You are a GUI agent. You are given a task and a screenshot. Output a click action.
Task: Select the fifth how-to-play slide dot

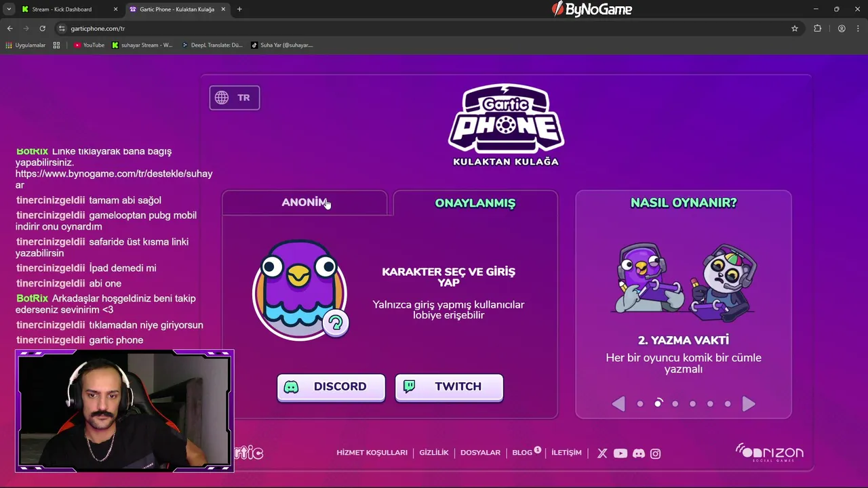(710, 404)
